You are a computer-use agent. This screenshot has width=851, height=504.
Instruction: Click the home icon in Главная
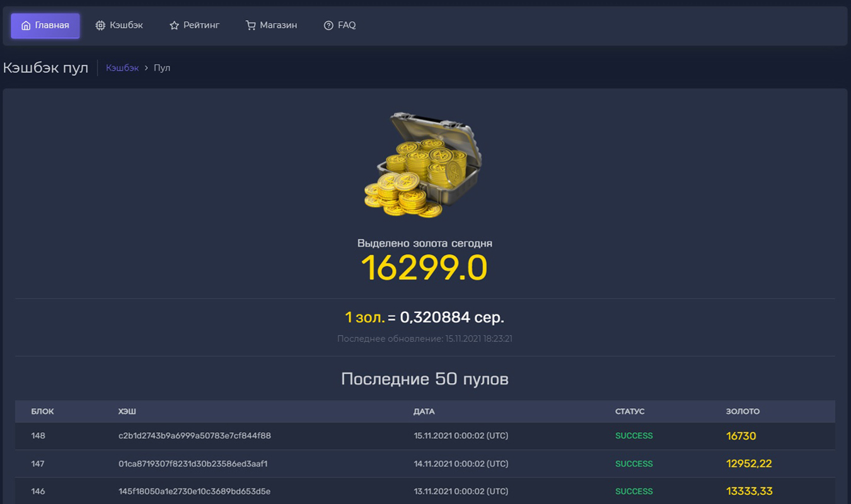[x=26, y=26]
